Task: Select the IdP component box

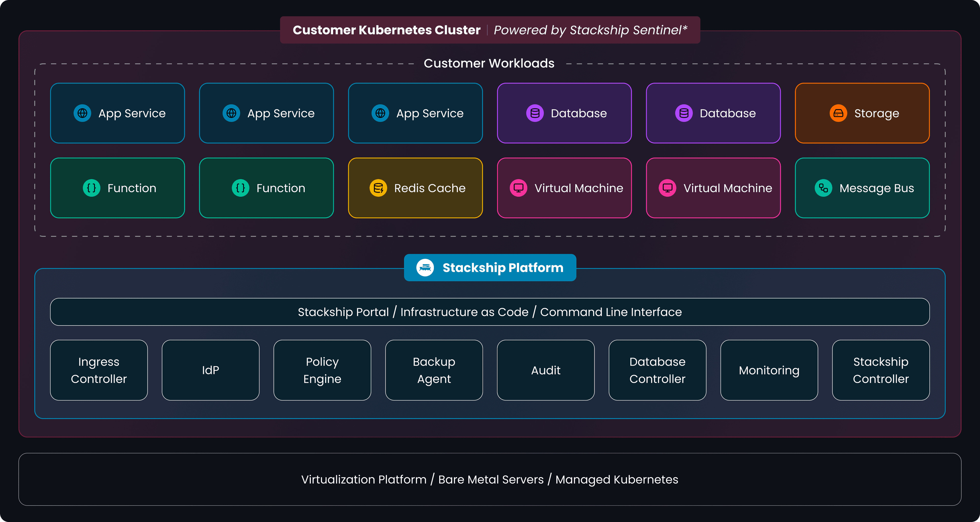Action: click(x=210, y=370)
